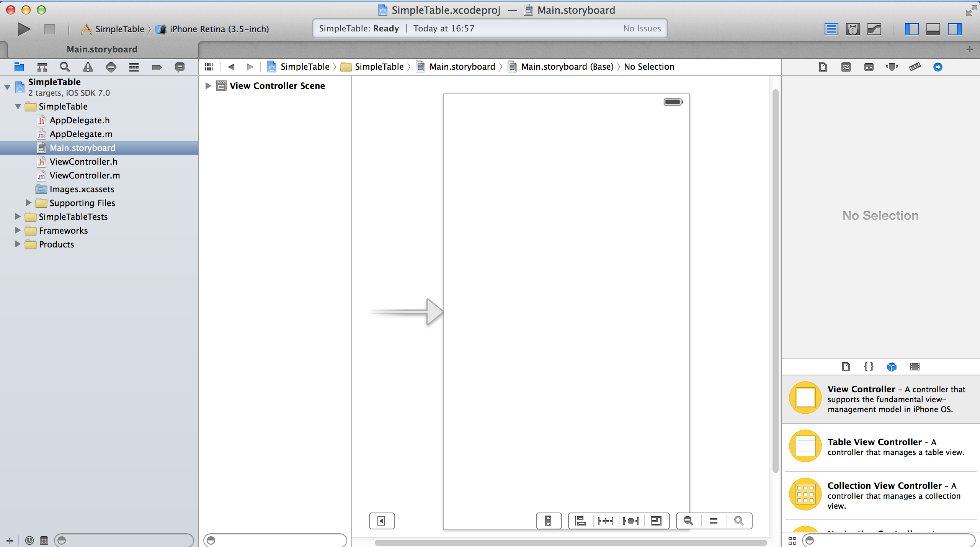Viewport: 980px width, 547px height.
Task: Stop the running app with Stop button
Action: pyautogui.click(x=49, y=29)
